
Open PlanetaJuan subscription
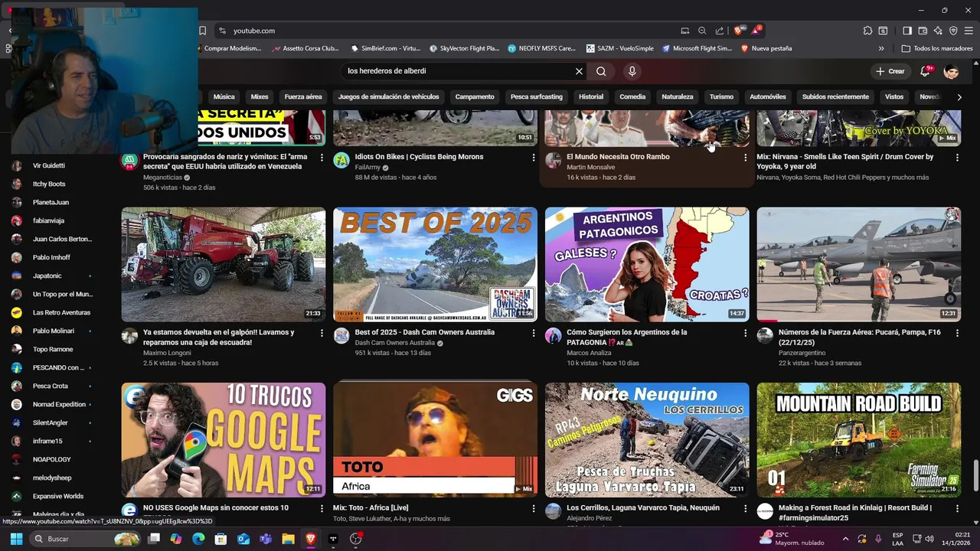pos(51,202)
